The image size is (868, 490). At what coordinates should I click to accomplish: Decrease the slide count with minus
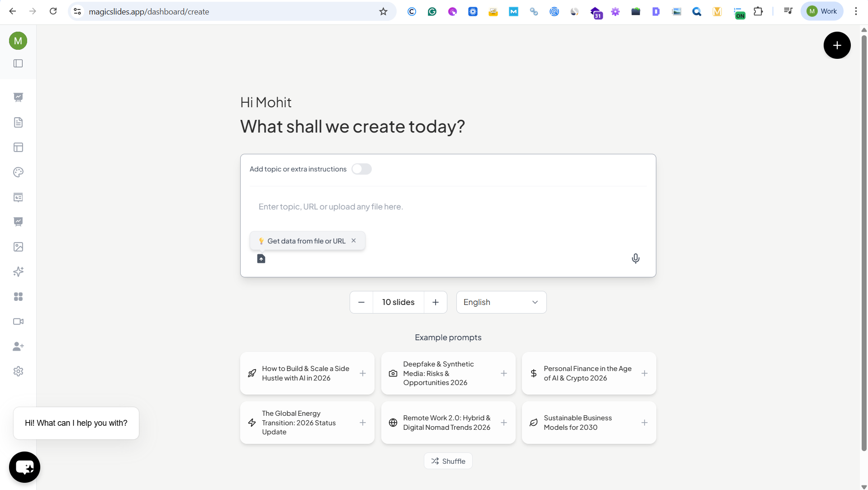(x=361, y=302)
